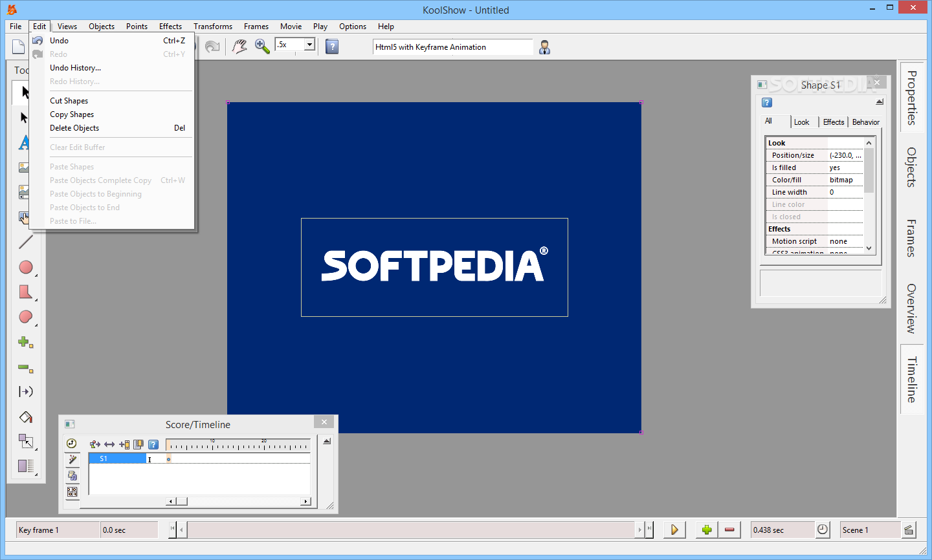This screenshot has width=932, height=560.
Task: Click the blue help icon in Score/Timeline
Action: coord(153,444)
